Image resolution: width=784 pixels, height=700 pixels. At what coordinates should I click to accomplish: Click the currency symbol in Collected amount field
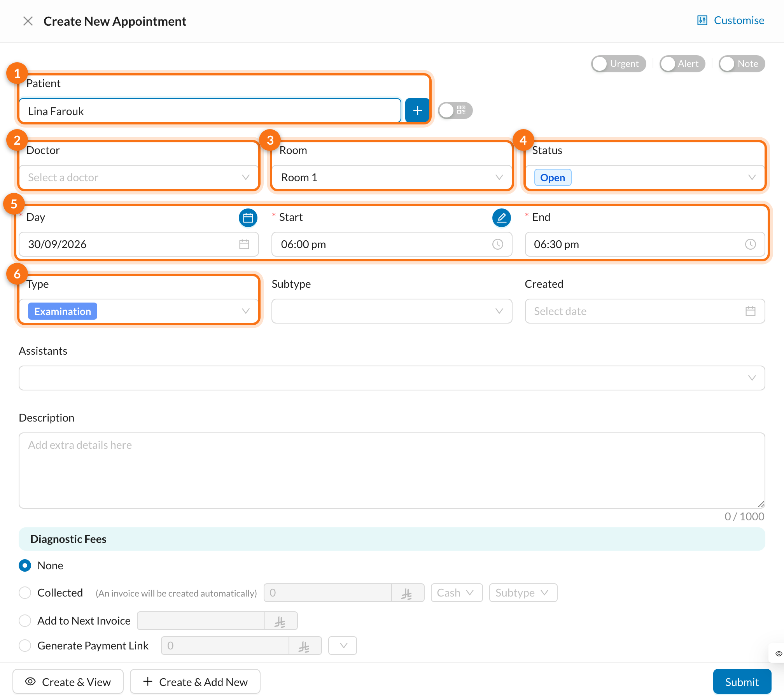tap(407, 593)
